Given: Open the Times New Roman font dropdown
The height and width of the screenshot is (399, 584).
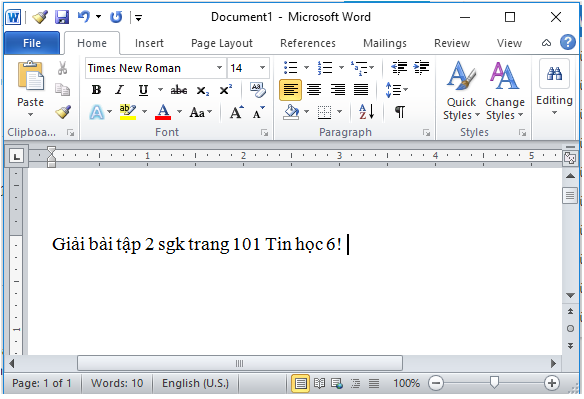Looking at the screenshot, I should (x=219, y=68).
